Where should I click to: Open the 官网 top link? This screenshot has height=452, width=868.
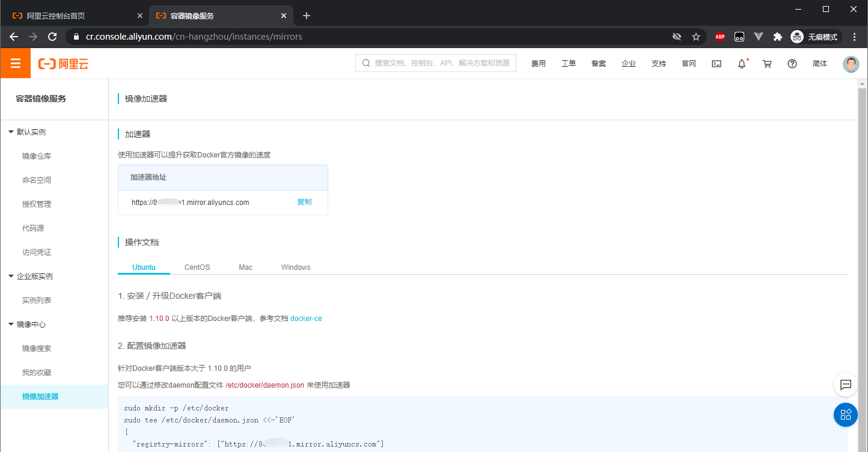pyautogui.click(x=689, y=64)
